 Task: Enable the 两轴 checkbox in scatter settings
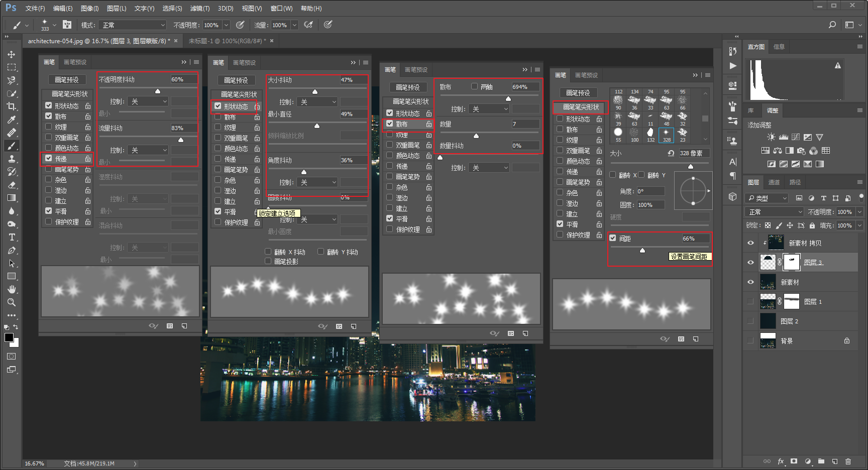(474, 86)
